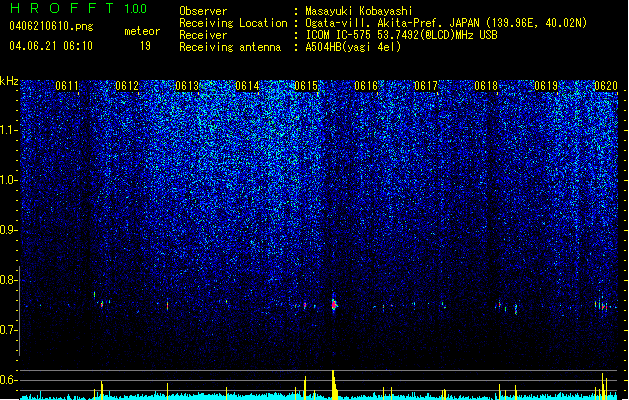The height and width of the screenshot is (400, 629).
Task: Click the HROFFT title text
Action: tap(62, 8)
